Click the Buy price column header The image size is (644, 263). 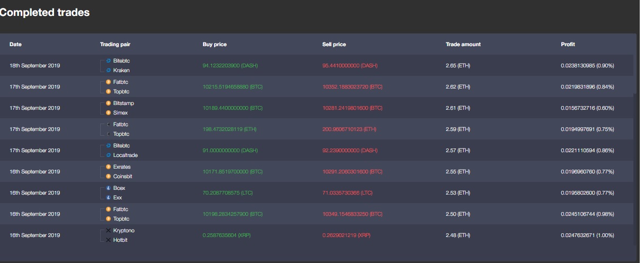point(215,45)
